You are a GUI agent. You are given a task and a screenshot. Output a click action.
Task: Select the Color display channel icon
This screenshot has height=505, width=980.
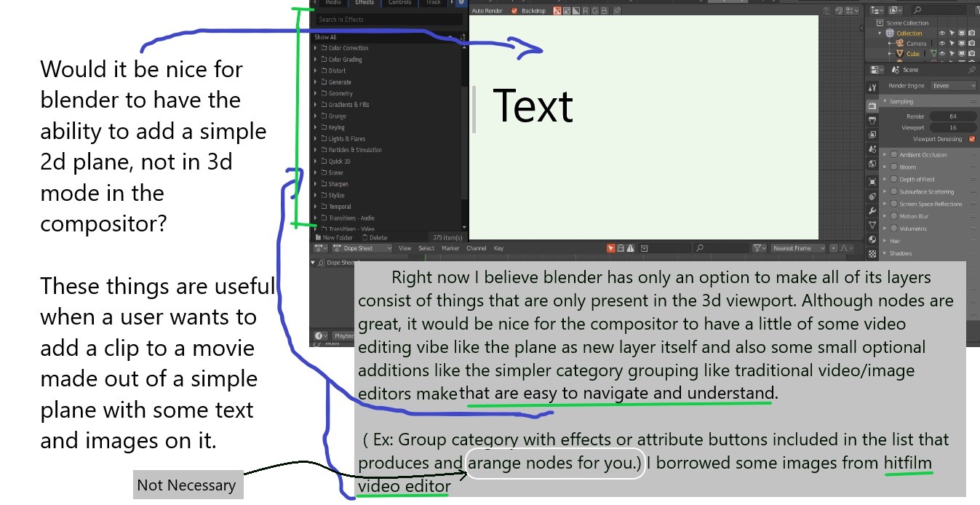(567, 11)
